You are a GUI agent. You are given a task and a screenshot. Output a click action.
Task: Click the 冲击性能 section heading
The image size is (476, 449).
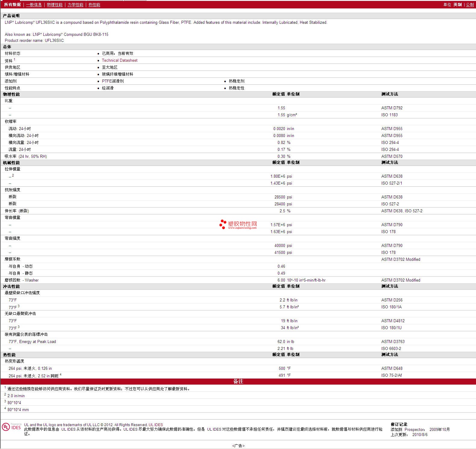tap(11, 286)
